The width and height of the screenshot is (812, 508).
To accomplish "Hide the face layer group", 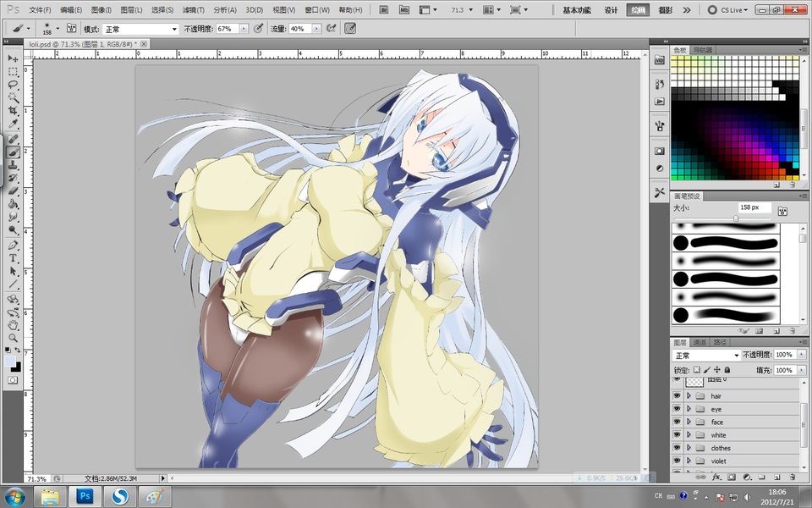I will pos(677,422).
